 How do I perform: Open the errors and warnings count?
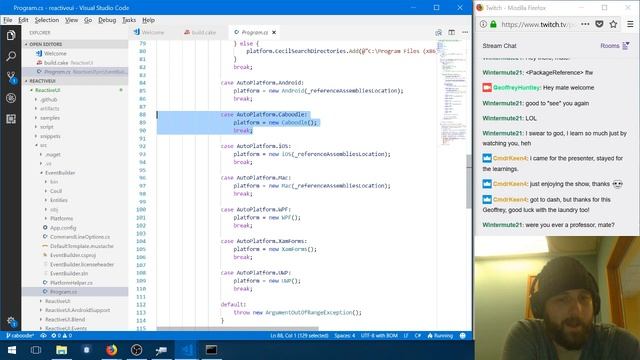coord(62,336)
